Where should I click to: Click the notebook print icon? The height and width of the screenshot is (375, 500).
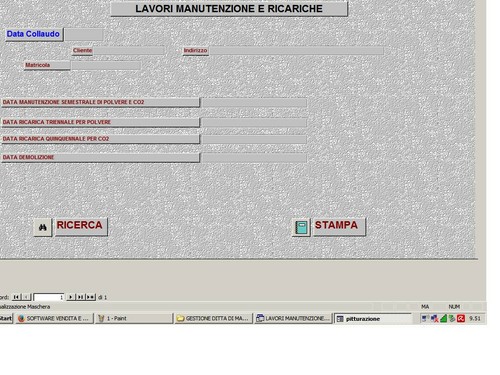point(301,227)
